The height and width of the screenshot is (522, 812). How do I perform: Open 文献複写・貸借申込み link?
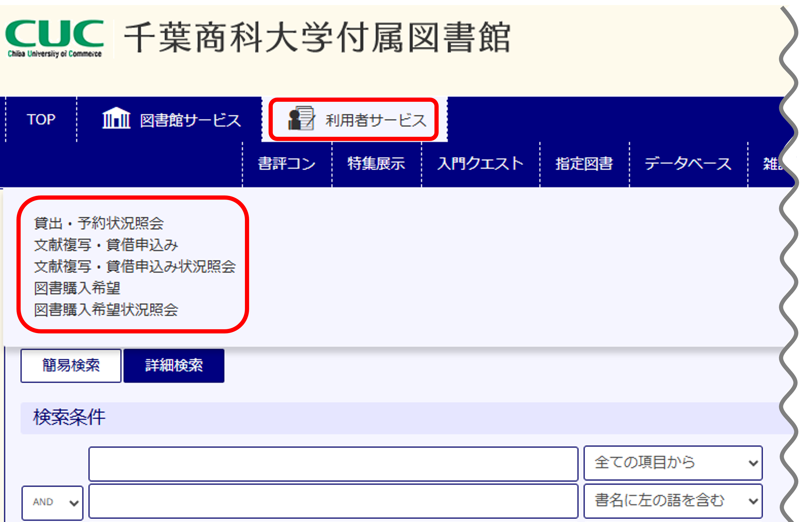point(106,245)
